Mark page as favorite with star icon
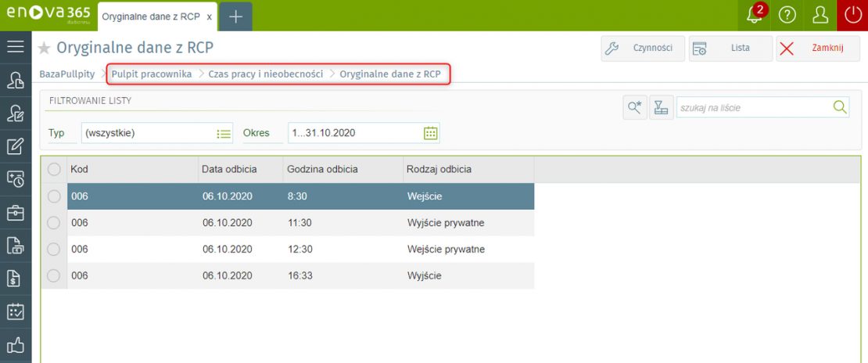This screenshot has height=363, width=868. (45, 49)
